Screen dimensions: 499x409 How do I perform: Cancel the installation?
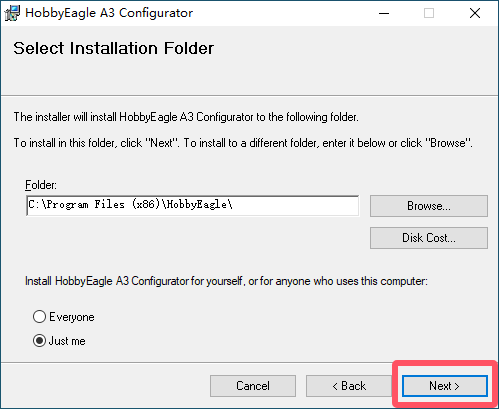[x=253, y=386]
